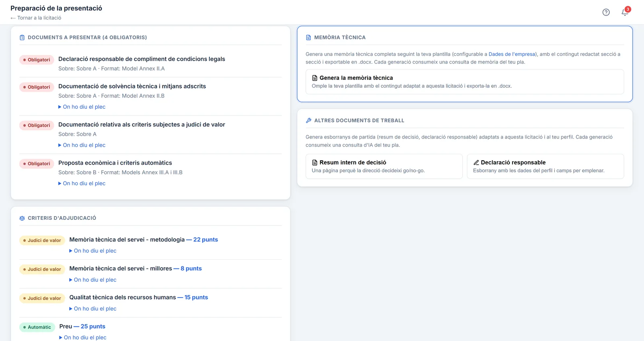Click Obligatori badge of Proposta econòmica
The image size is (644, 341).
click(37, 163)
